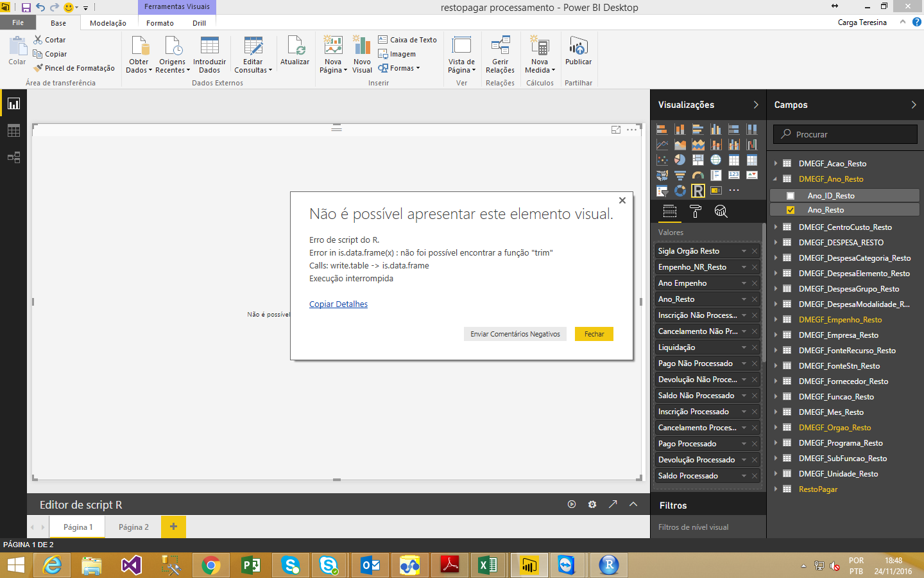Image resolution: width=924 pixels, height=578 pixels.
Task: Switch to Data view in sidebar
Action: (x=13, y=130)
